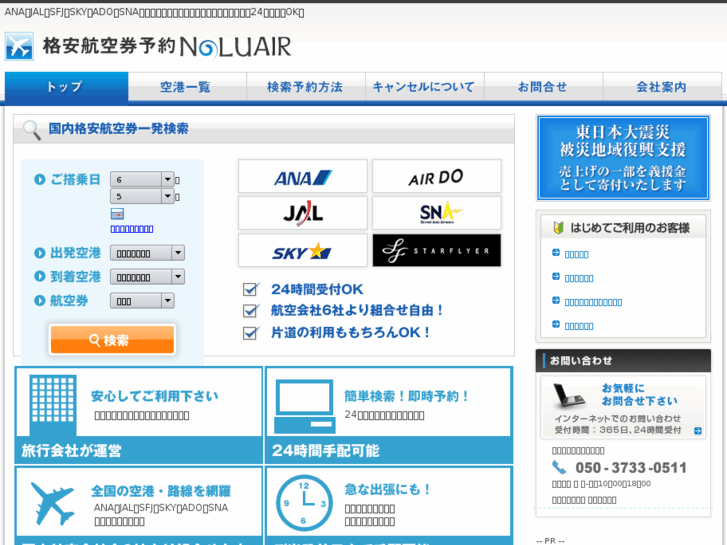Click the 安心してご利用下さい heading
Image resolution: width=727 pixels, height=545 pixels.
pyautogui.click(x=154, y=396)
